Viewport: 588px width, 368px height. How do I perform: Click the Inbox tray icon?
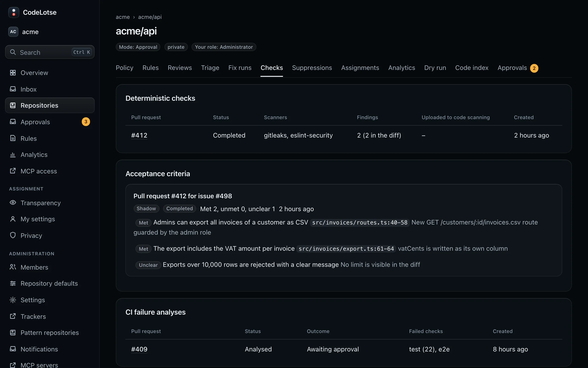coord(13,89)
